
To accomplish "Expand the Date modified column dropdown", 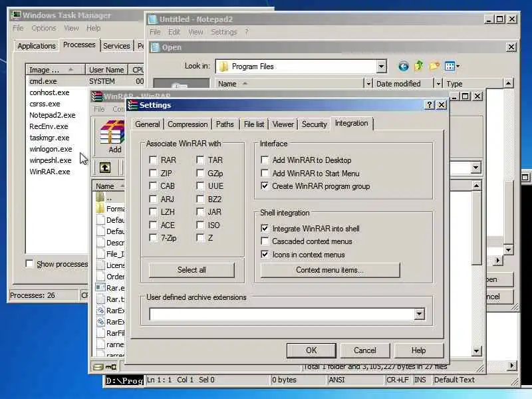I will pyautogui.click(x=438, y=84).
